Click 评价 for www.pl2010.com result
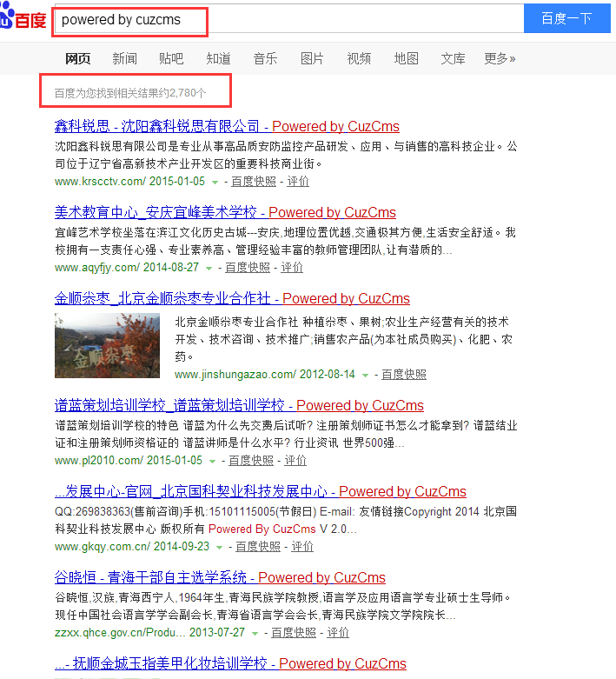This screenshot has width=616, height=679. (x=295, y=461)
